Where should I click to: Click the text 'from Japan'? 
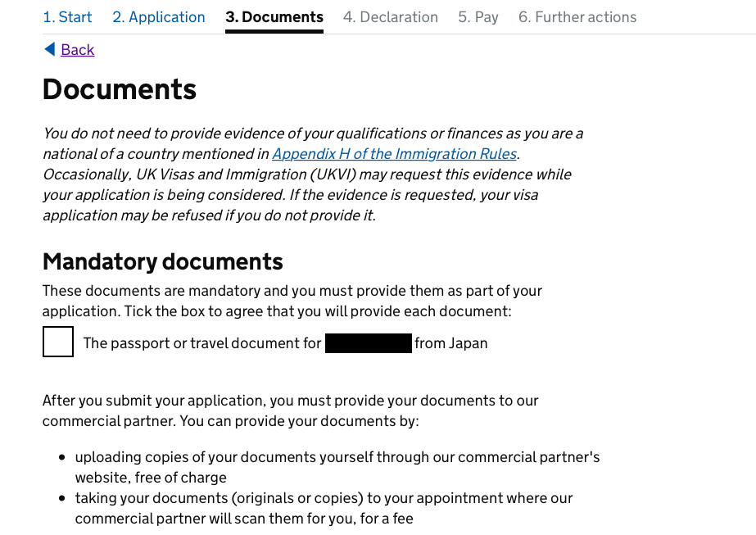[450, 343]
